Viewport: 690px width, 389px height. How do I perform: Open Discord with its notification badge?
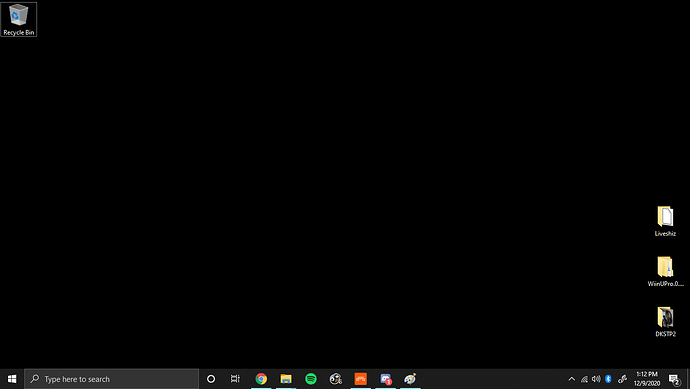coord(385,379)
